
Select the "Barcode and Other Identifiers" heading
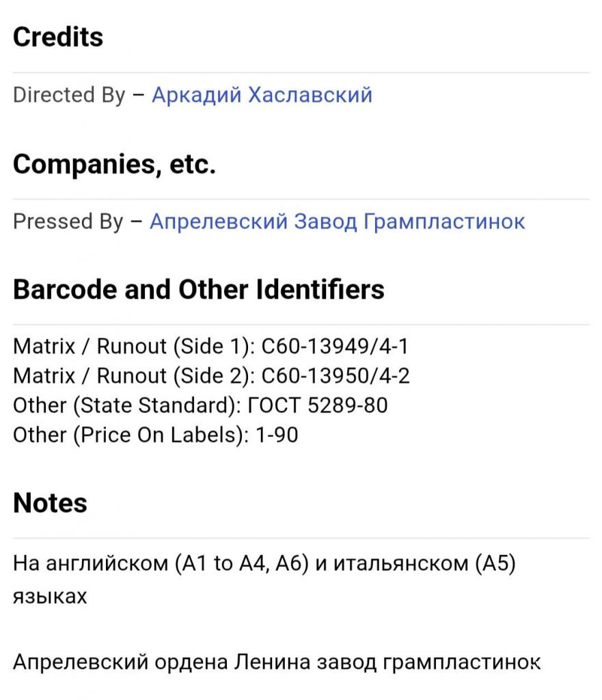198,290
